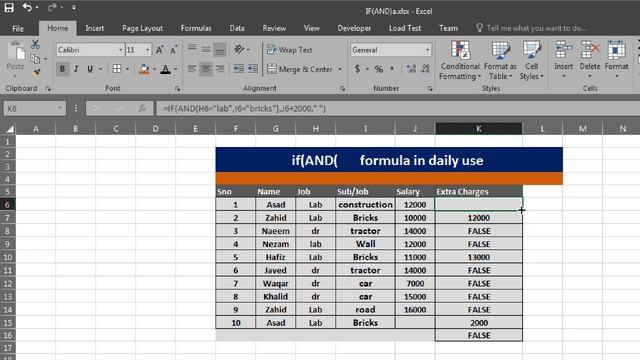Click the accounting dollar format button
The height and width of the screenshot is (360, 640).
358,69
